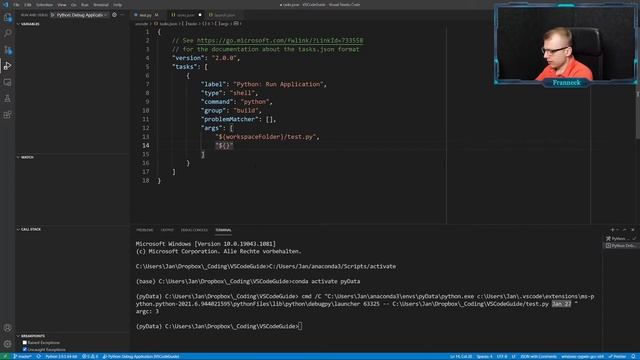Open the Run menu
Image resolution: width=640 pixels, height=360 pixels.
[x=84, y=5]
